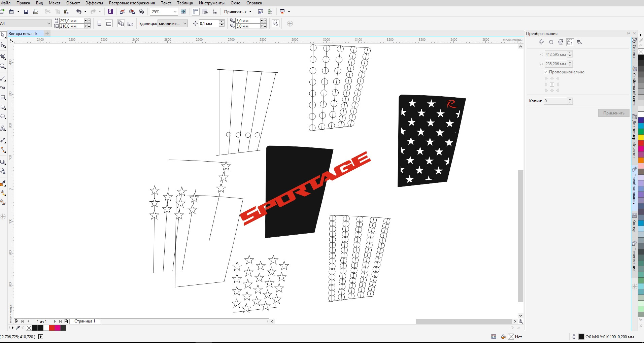Toggle the Пропорционально checkbox
This screenshot has height=343, width=644.
(546, 72)
